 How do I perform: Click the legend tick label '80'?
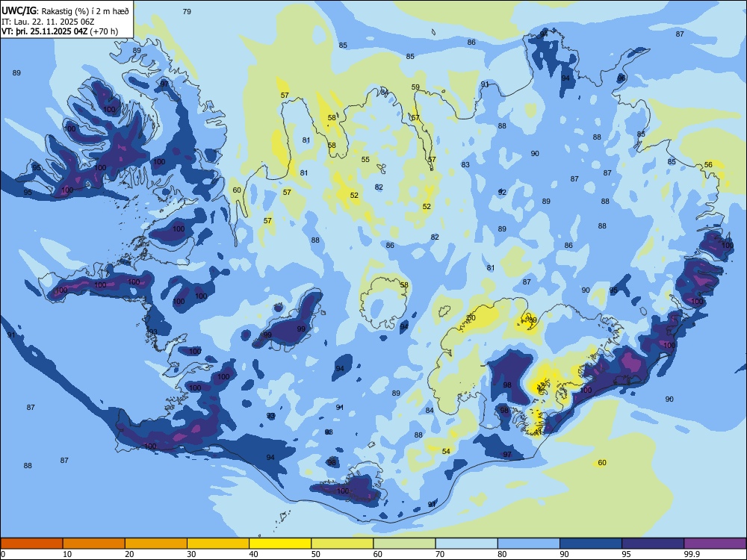pos(502,554)
